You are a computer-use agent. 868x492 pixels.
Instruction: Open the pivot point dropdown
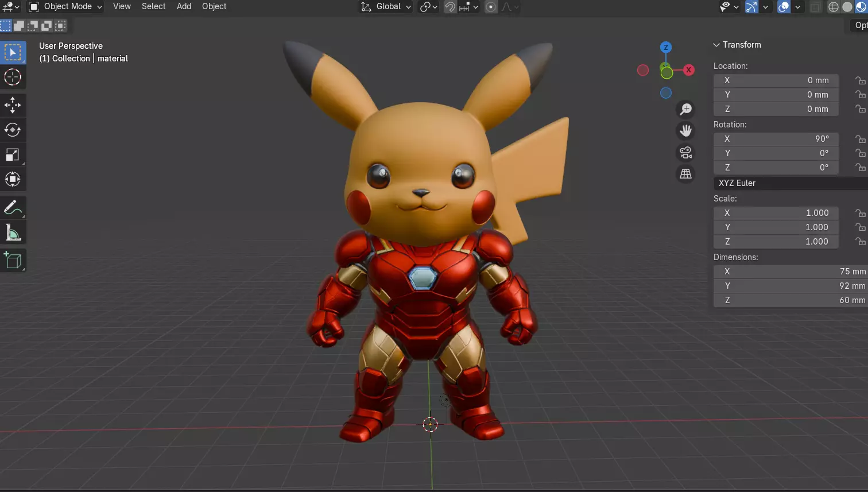429,7
